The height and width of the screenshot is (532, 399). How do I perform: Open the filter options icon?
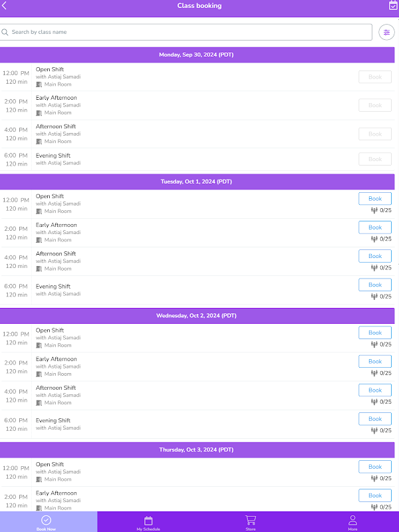tap(386, 33)
